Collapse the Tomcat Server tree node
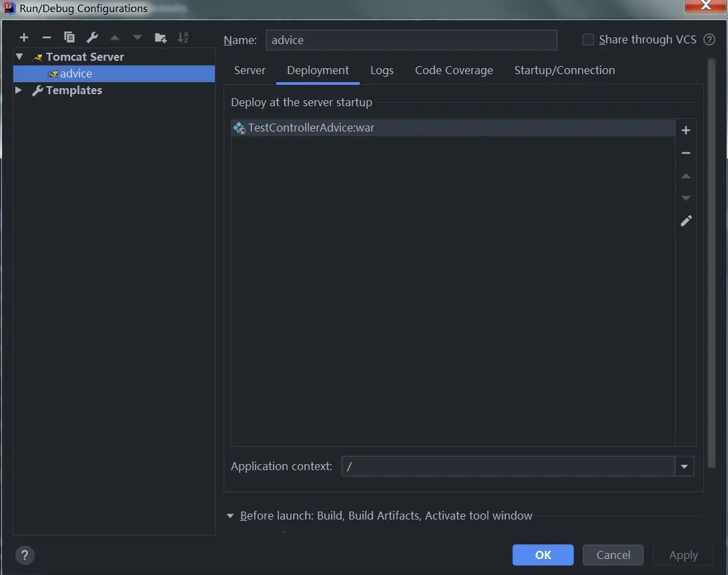The width and height of the screenshot is (728, 575). [19, 57]
